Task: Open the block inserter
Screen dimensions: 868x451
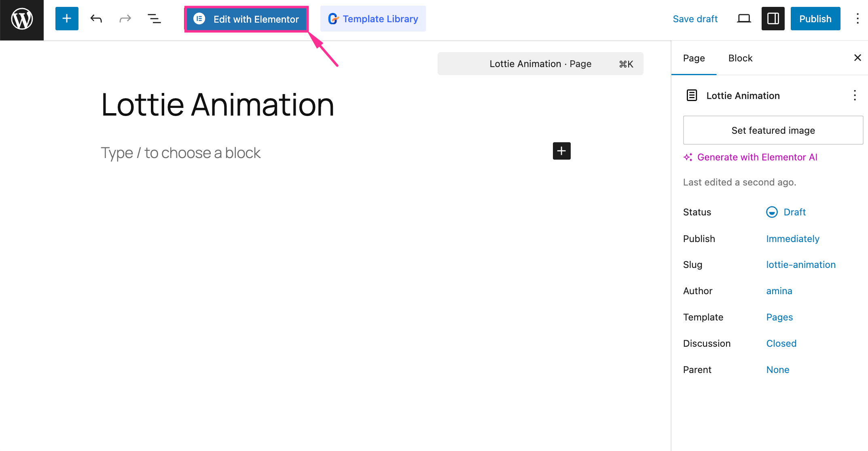Action: click(x=66, y=19)
